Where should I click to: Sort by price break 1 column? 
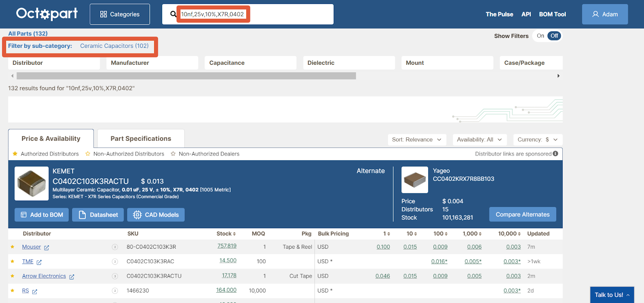point(388,234)
